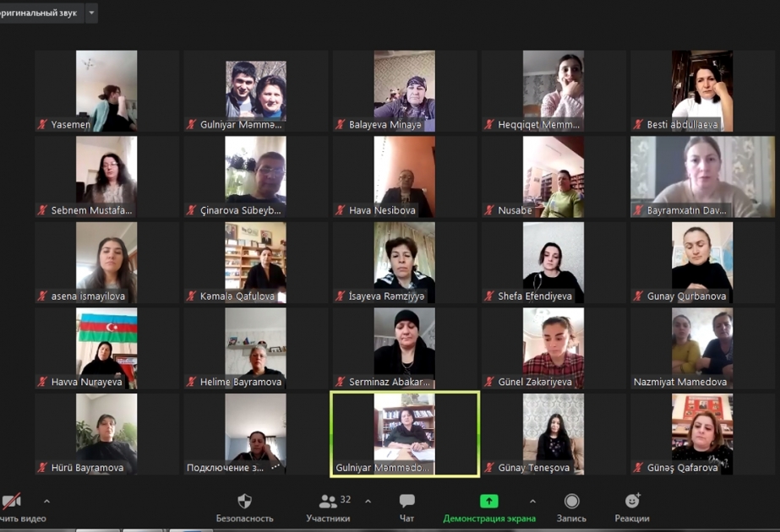
Task: Select Bayramxatın Dav... video tile
Action: [x=702, y=176]
